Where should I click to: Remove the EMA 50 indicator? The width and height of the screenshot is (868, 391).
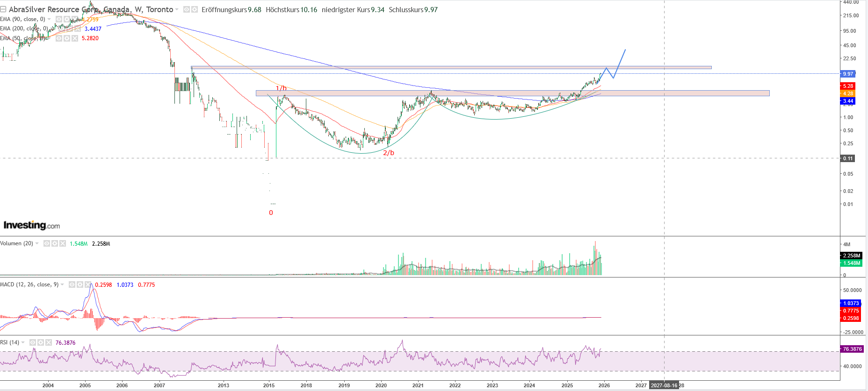75,38
